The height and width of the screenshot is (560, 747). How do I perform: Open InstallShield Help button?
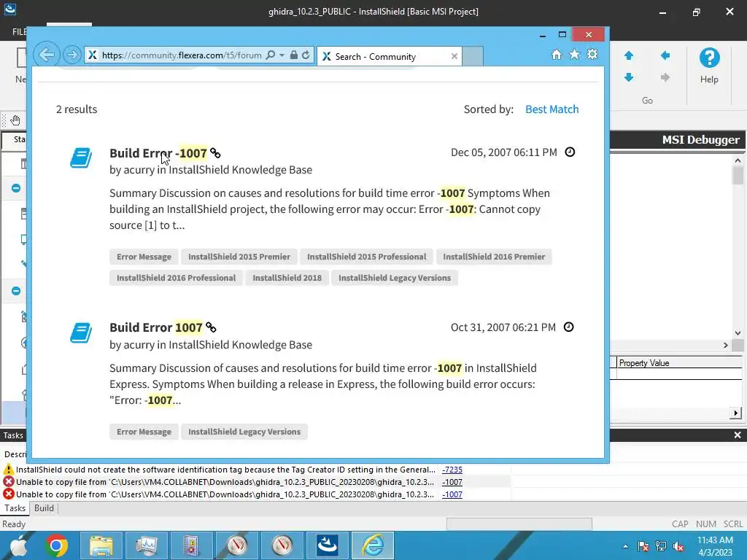[709, 66]
